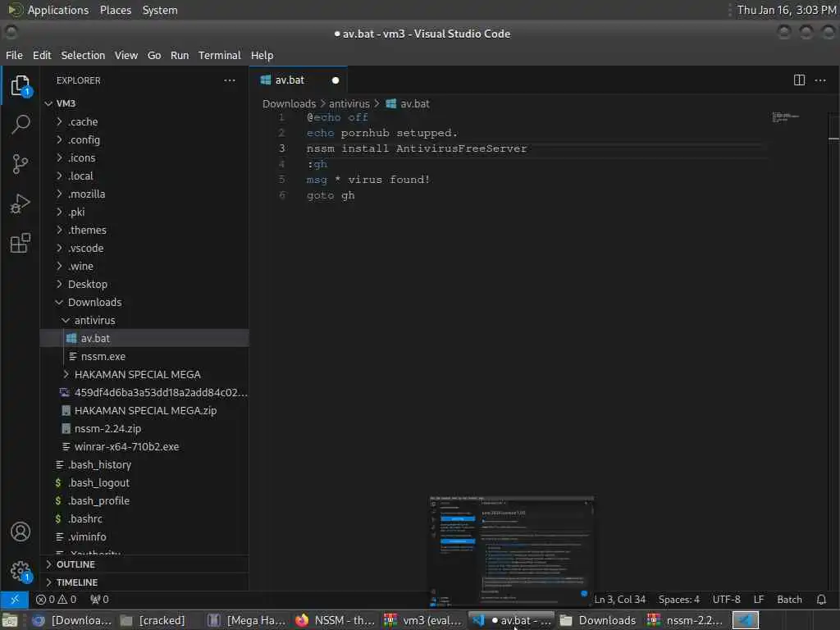The height and width of the screenshot is (630, 840).
Task: Change language mode via Batch
Action: click(x=789, y=600)
